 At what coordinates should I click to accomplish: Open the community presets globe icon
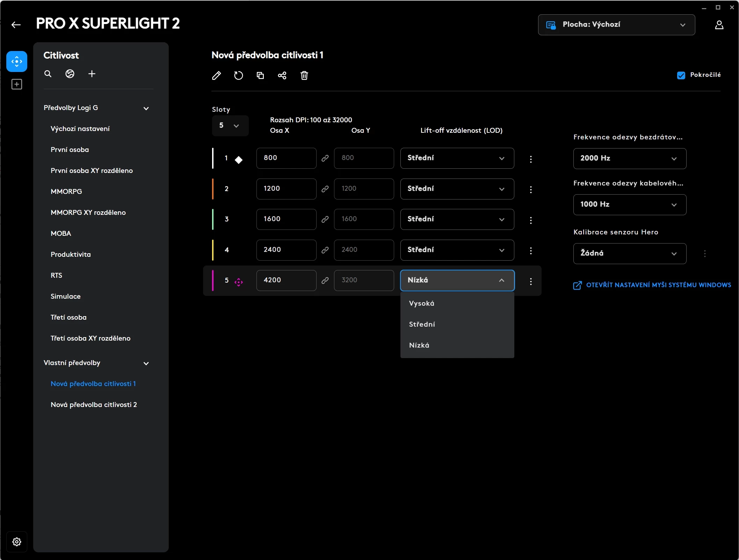coord(70,74)
